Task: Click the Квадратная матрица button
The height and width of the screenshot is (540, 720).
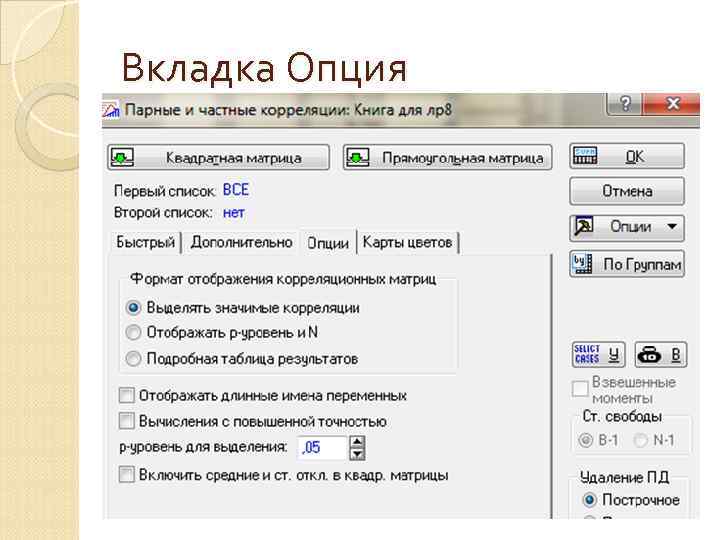Action: (x=219, y=158)
